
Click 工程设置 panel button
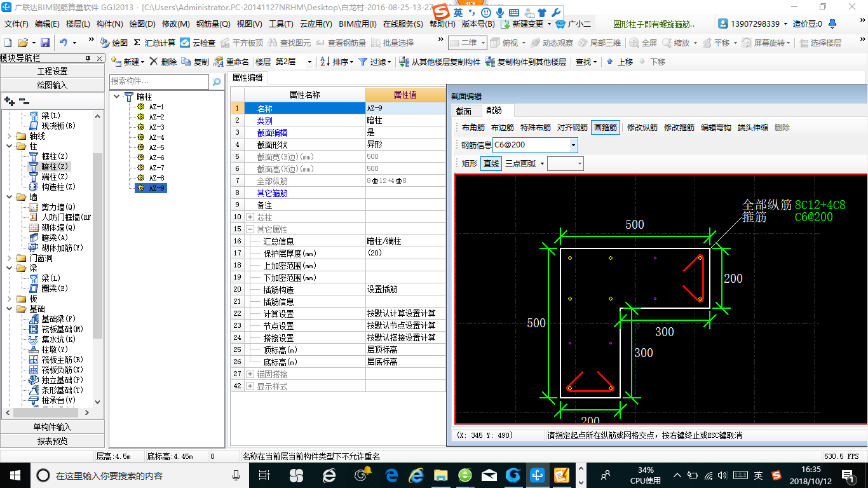[x=52, y=71]
